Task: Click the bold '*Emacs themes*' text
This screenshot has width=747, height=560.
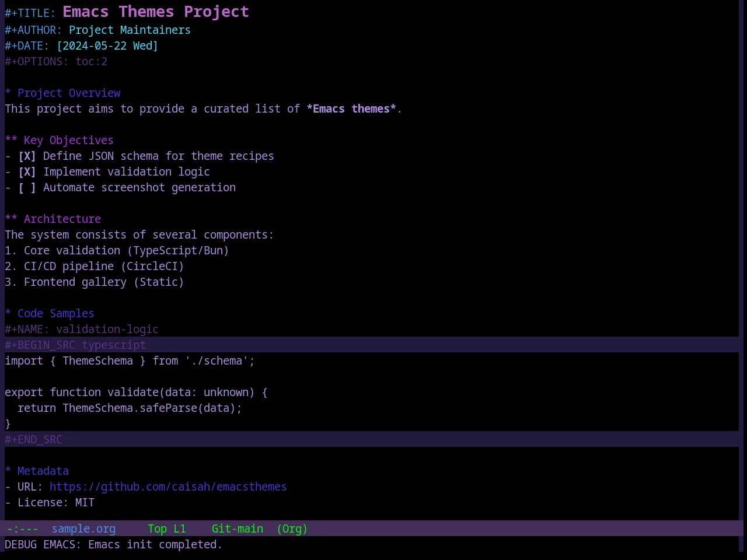Action: (x=351, y=108)
